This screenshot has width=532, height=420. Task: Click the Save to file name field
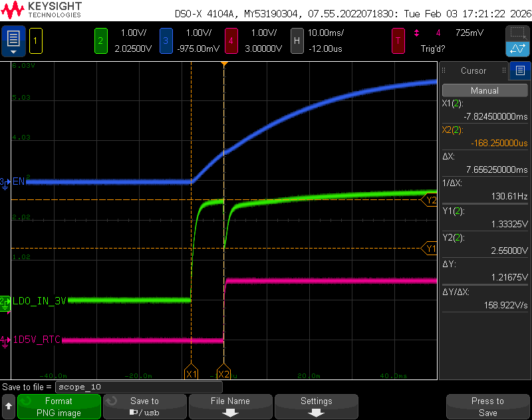(139, 387)
